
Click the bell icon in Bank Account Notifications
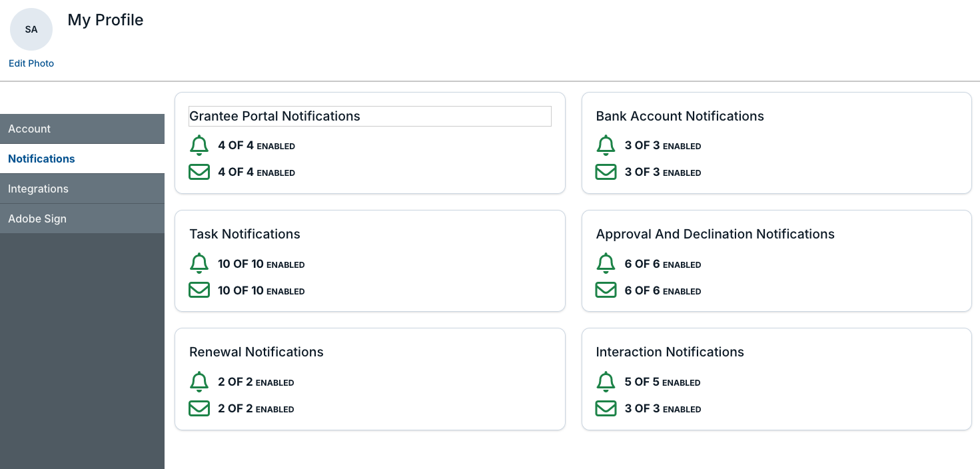point(606,145)
